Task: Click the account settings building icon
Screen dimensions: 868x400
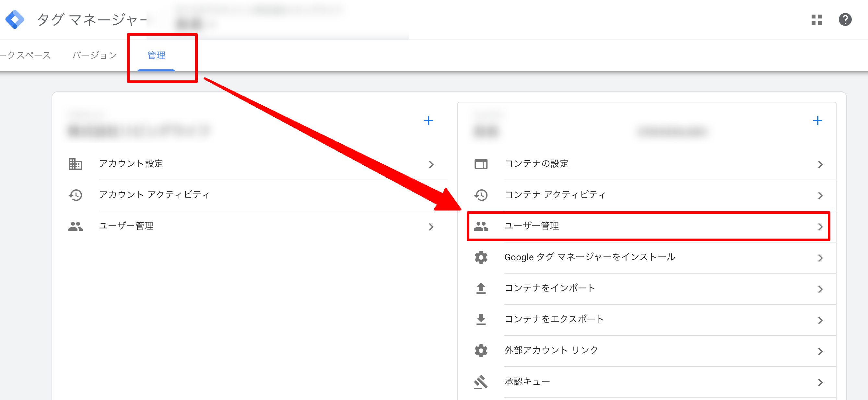Action: [x=76, y=164]
